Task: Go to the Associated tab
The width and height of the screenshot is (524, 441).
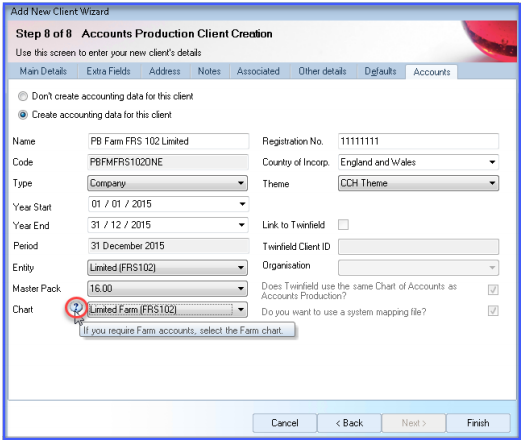Action: [x=258, y=71]
